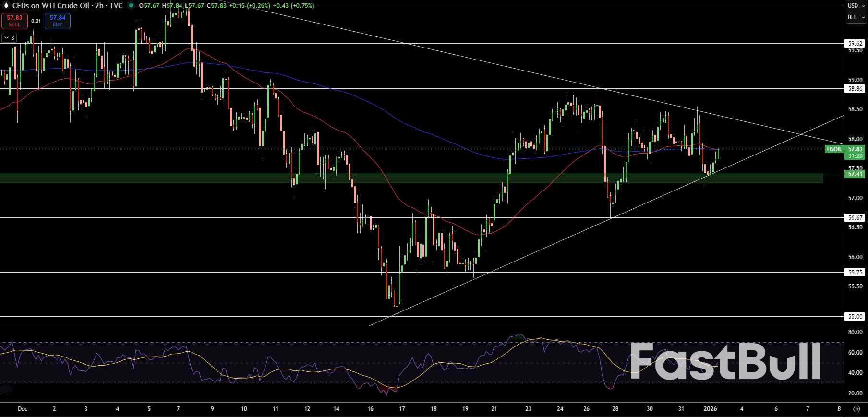
Task: Click the oil drop symbol icon
Action: (x=5, y=6)
